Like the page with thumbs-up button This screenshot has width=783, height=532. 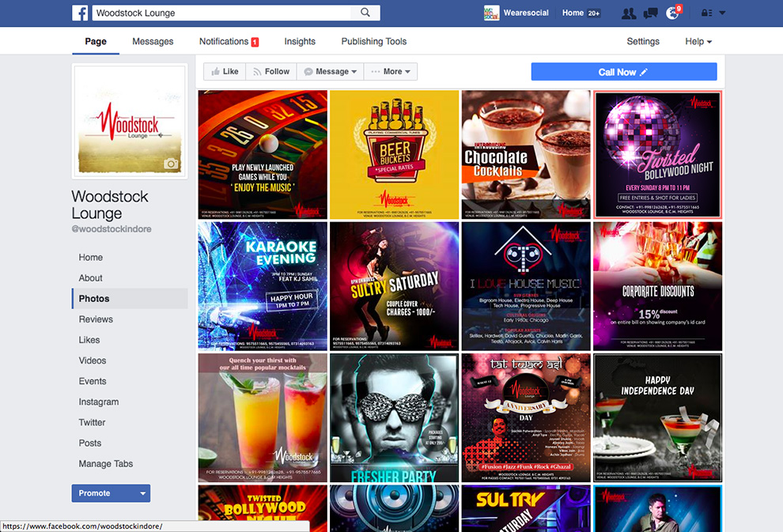click(x=224, y=72)
